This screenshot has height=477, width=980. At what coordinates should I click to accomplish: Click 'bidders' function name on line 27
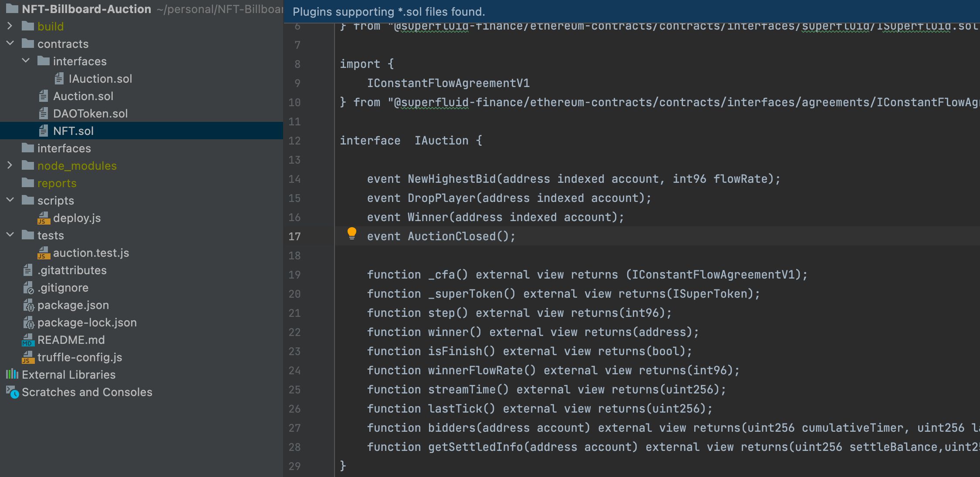pos(452,428)
